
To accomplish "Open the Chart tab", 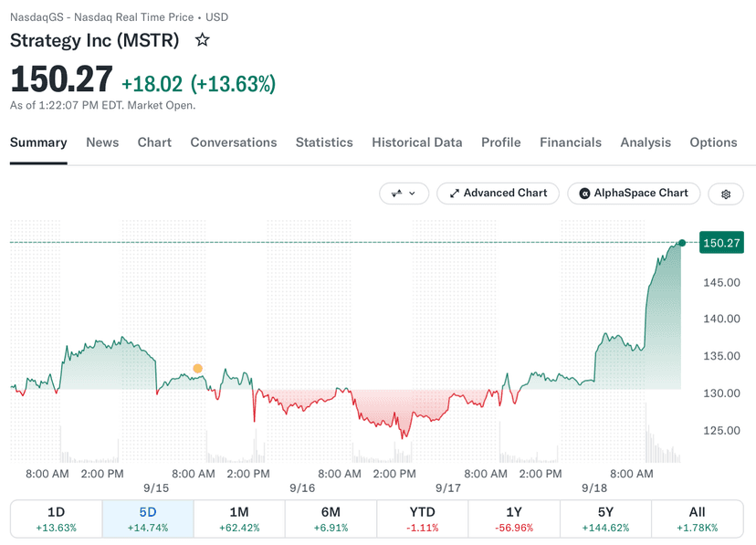I will (154, 142).
